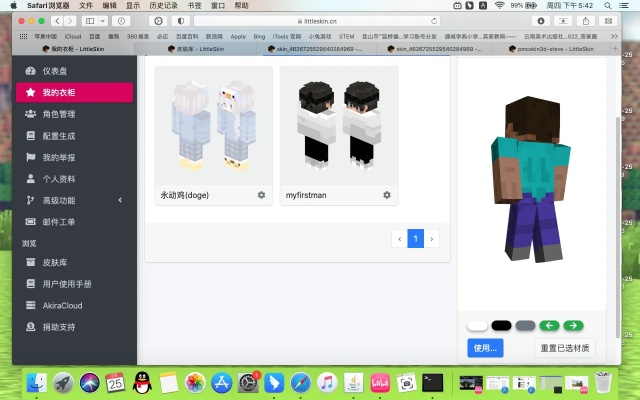The image size is (640, 400).
Task: Launch Terminal from the Dock
Action: click(432, 383)
